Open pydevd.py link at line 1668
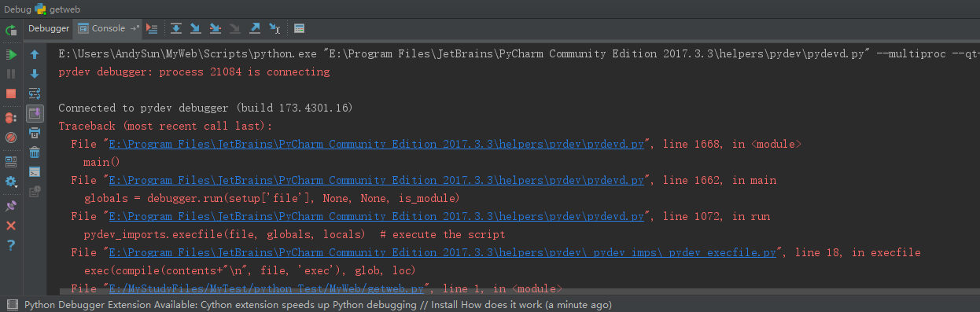Screen dimensions: 980x312 point(377,144)
